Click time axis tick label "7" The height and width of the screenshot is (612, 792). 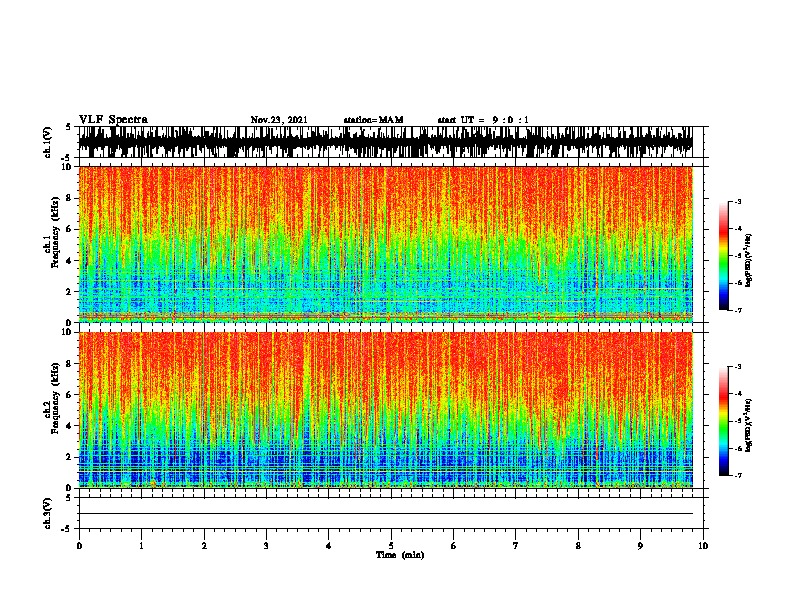tap(516, 546)
